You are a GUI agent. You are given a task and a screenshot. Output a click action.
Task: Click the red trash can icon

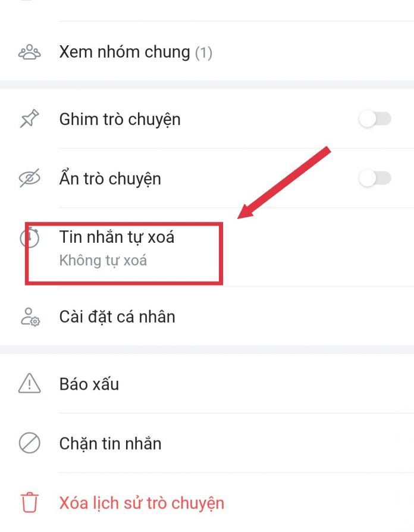tap(30, 502)
